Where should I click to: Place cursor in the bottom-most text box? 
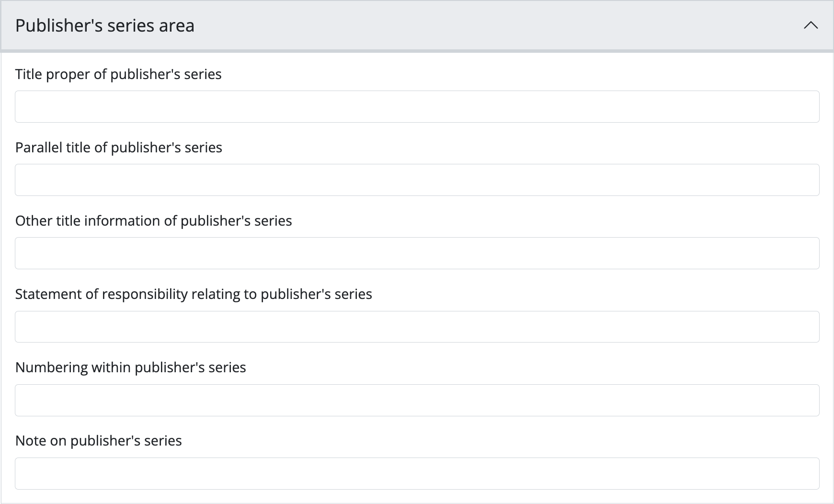tap(417, 473)
